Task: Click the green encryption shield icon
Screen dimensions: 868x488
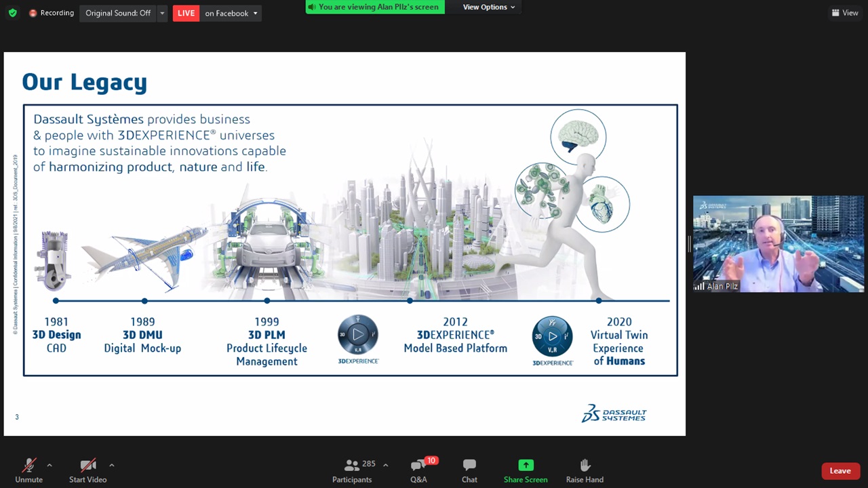Action: pyautogui.click(x=12, y=13)
